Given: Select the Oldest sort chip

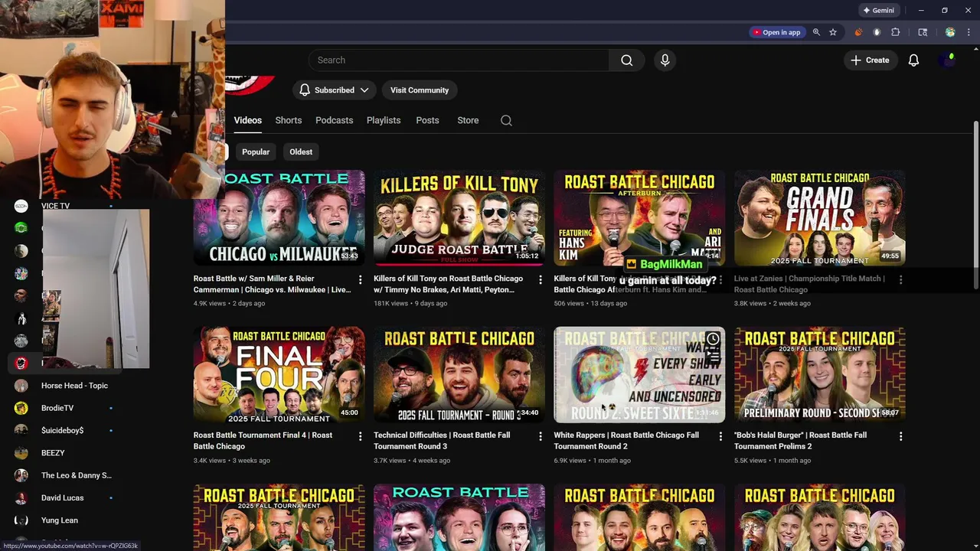Looking at the screenshot, I should click(x=301, y=152).
